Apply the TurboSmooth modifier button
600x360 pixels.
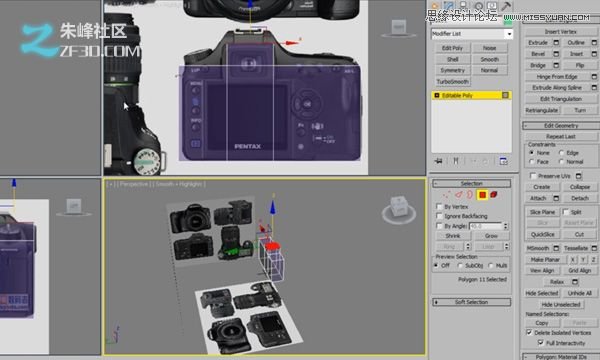(452, 81)
